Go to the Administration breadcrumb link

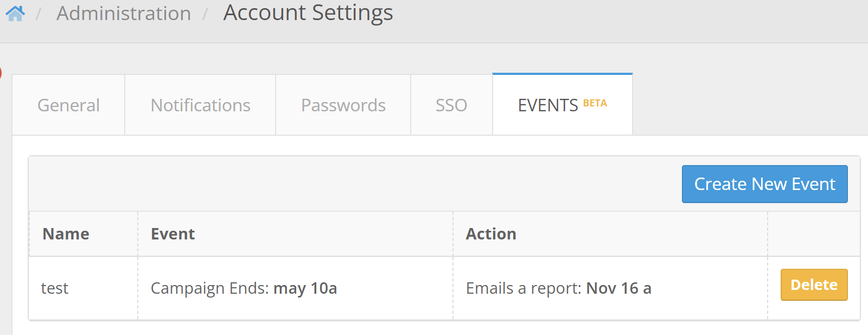[x=124, y=14]
